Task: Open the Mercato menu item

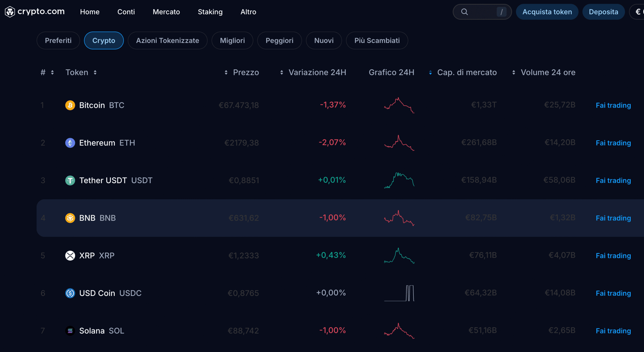Action: pyautogui.click(x=166, y=12)
